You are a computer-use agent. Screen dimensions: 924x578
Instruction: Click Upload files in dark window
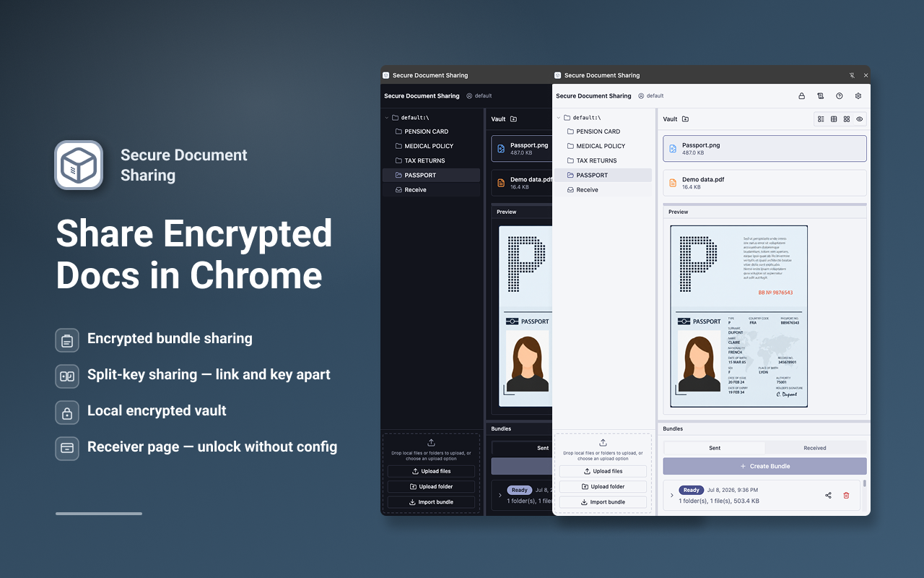(431, 471)
